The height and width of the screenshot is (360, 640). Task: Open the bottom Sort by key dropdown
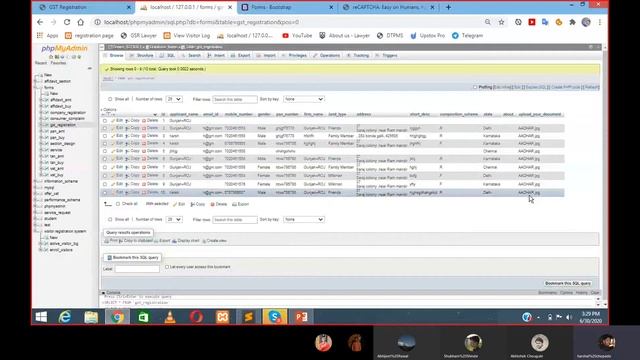pyautogui.click(x=304, y=220)
